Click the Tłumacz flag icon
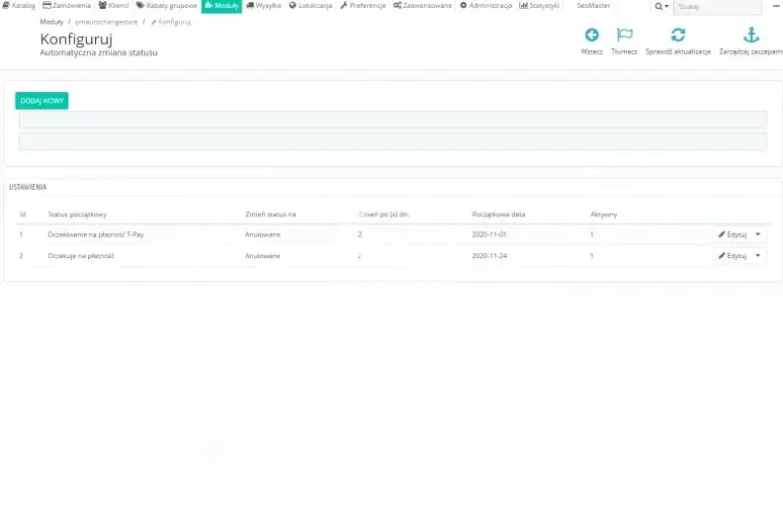This screenshot has width=783, height=532. [x=624, y=36]
